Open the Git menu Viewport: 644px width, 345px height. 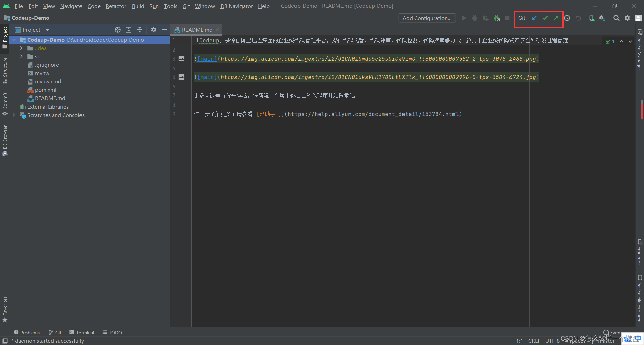tap(186, 6)
